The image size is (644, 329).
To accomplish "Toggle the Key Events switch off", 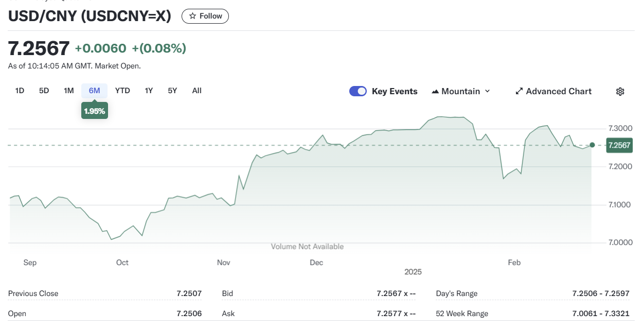I will pos(357,91).
